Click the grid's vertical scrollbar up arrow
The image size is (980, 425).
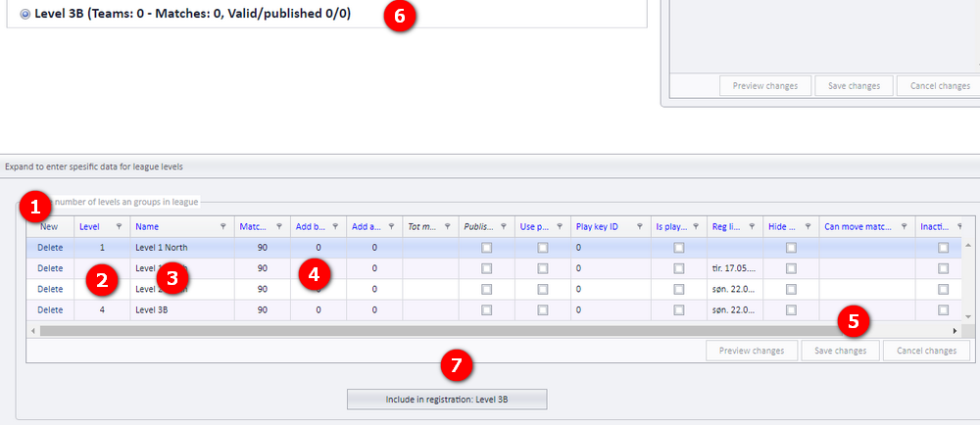968,245
